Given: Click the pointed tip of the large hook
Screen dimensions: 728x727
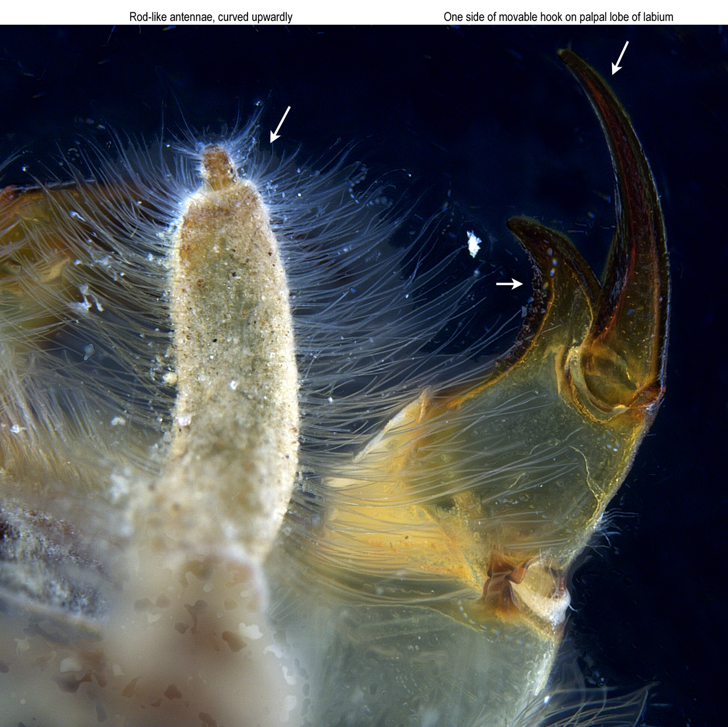Looking at the screenshot, I should coord(564,53).
